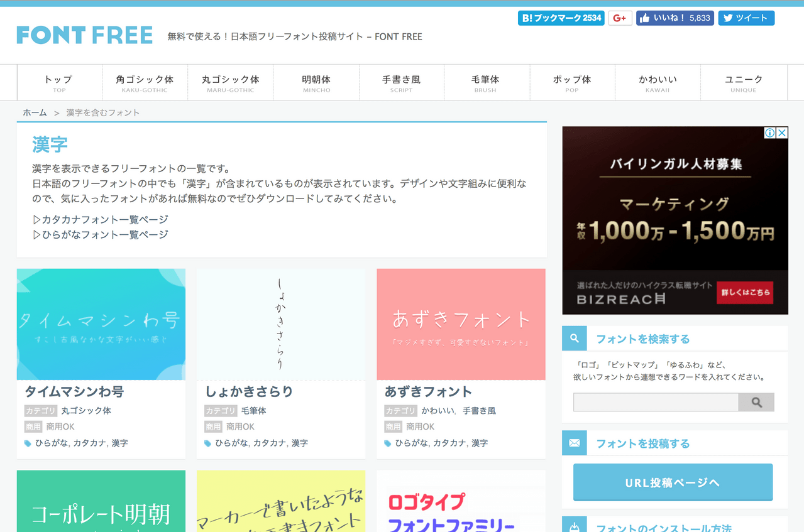Go to ホーム in the breadcrumb
The height and width of the screenshot is (532, 804).
pos(35,112)
